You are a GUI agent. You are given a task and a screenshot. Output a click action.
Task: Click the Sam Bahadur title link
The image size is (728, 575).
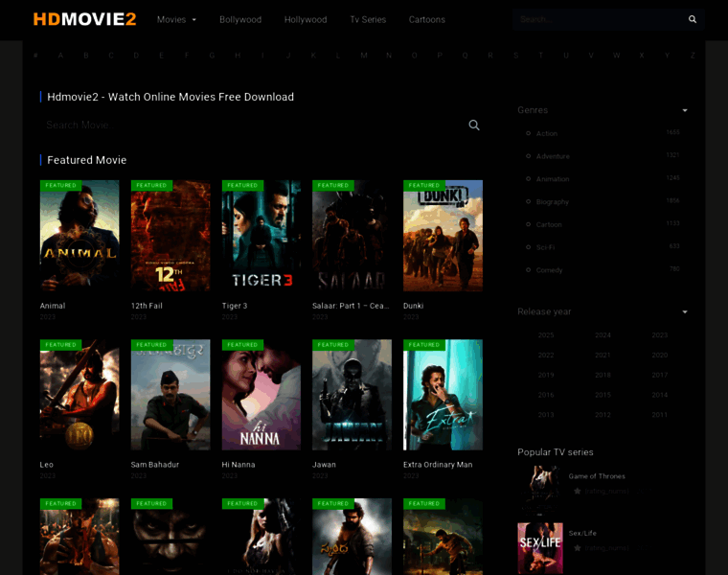coord(154,465)
